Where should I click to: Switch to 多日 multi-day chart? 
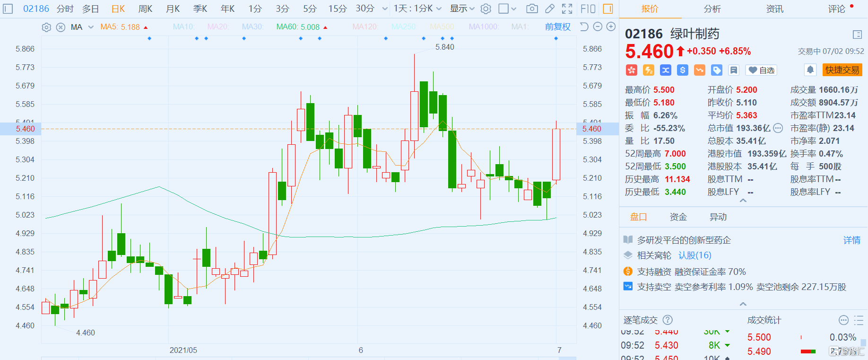91,9
